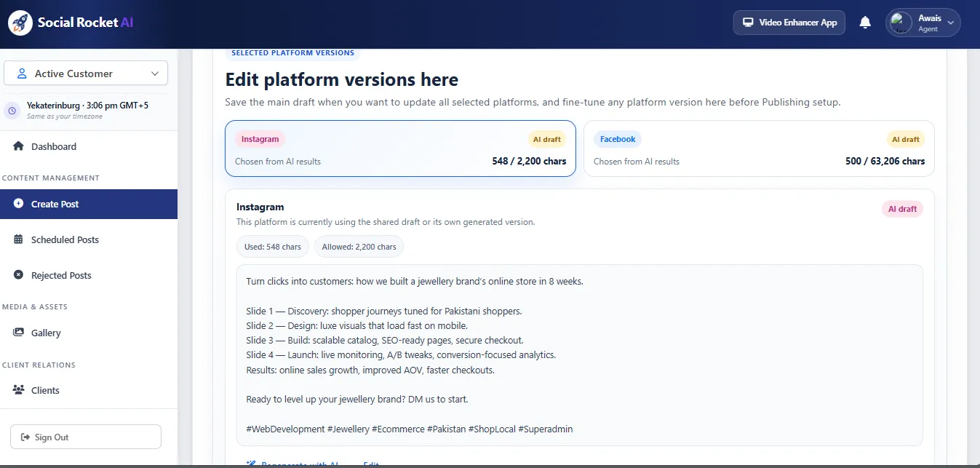
Task: Click 'Edit platform versions here' heading
Action: (342, 79)
